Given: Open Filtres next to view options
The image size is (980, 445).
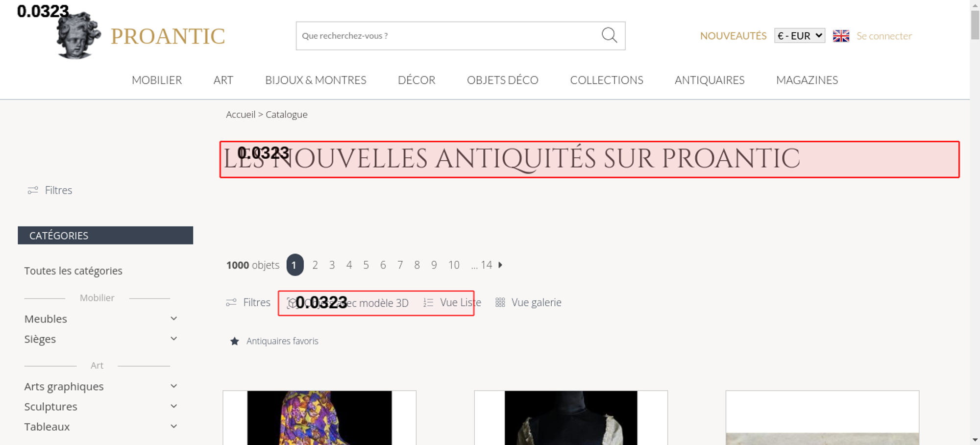Looking at the screenshot, I should pos(248,302).
